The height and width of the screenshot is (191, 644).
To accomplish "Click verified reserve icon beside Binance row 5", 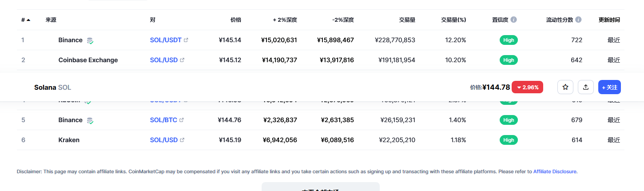I will tap(90, 120).
